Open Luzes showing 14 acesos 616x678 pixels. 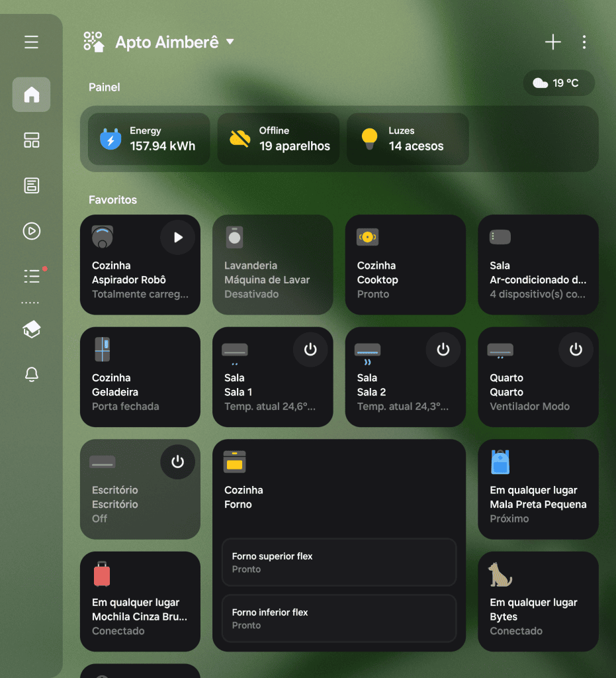click(408, 138)
